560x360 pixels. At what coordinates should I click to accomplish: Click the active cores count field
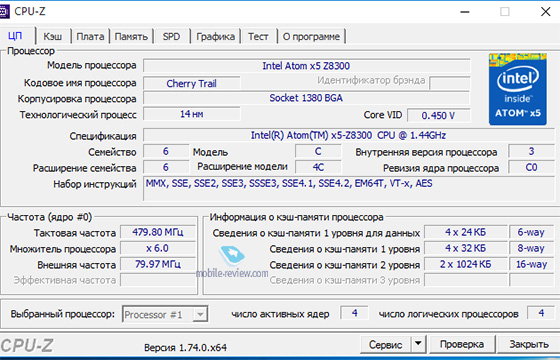354,313
